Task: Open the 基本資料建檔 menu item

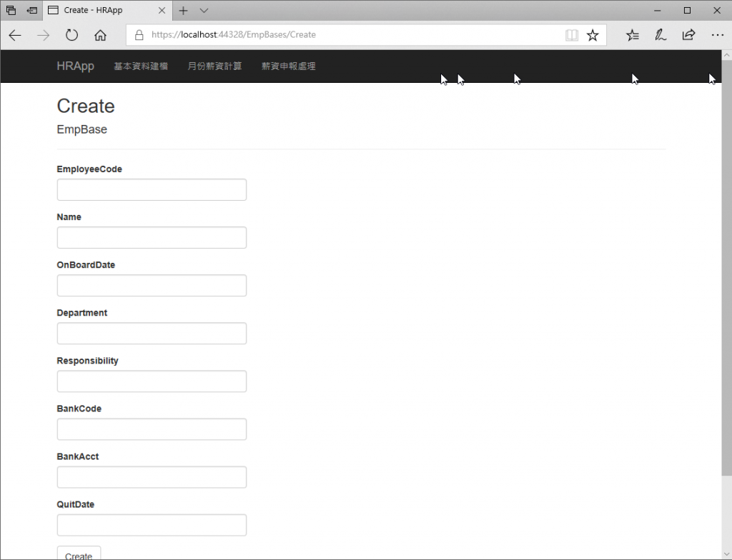Action: (x=141, y=66)
